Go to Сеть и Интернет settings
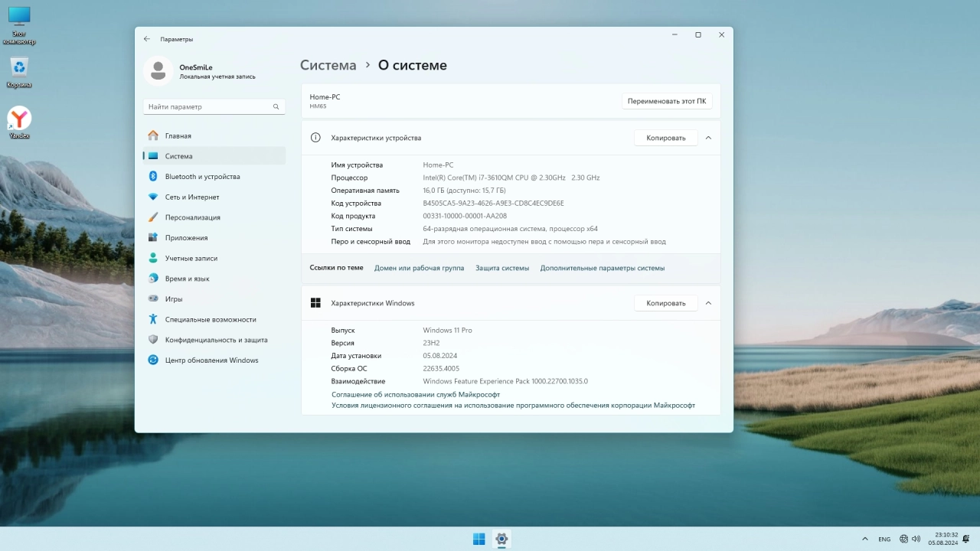Screen dimensions: 980x551 [214, 197]
